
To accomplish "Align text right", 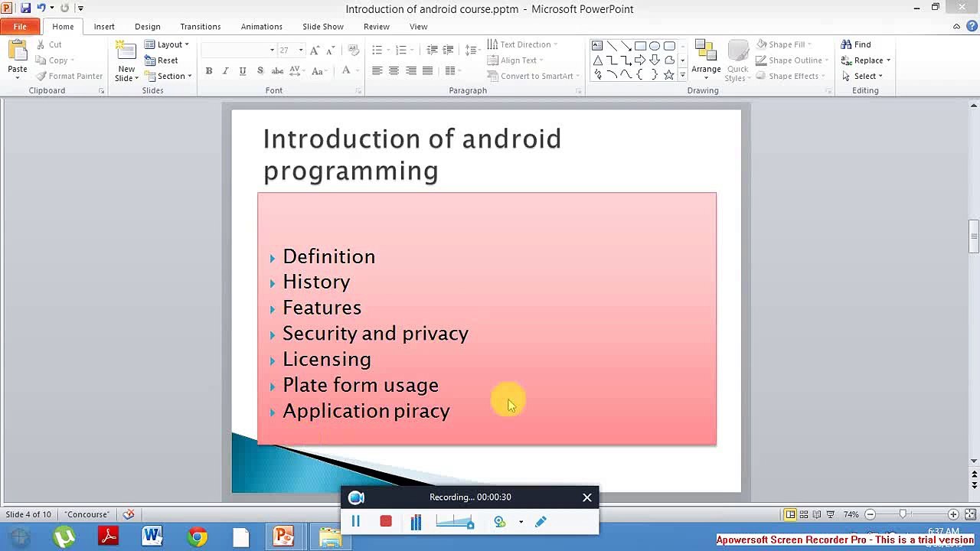I will pyautogui.click(x=411, y=71).
